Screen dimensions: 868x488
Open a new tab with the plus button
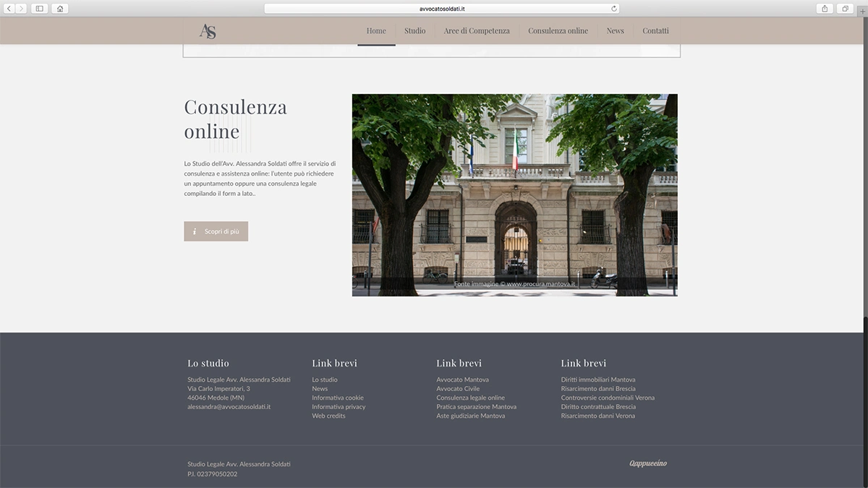click(861, 12)
